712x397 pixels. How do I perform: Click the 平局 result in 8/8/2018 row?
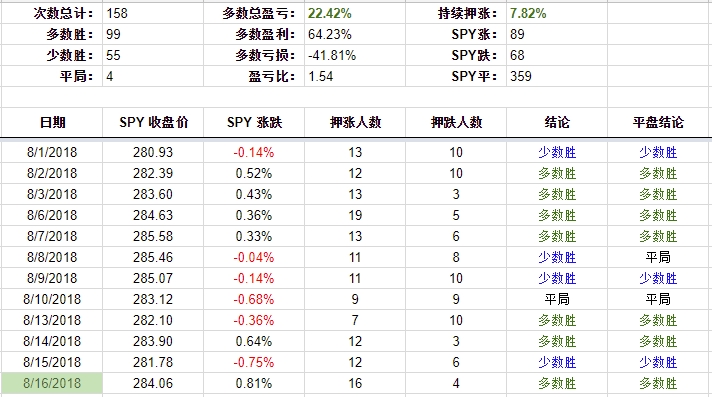click(658, 257)
